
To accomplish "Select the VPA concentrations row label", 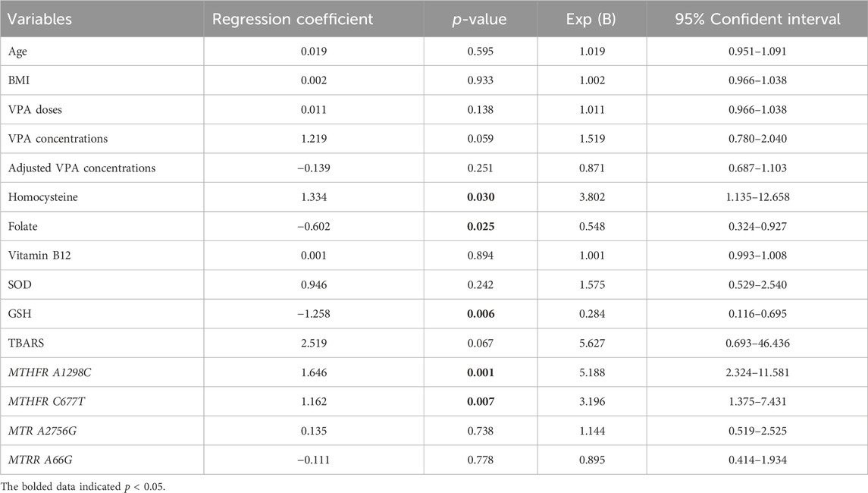I will [58, 139].
